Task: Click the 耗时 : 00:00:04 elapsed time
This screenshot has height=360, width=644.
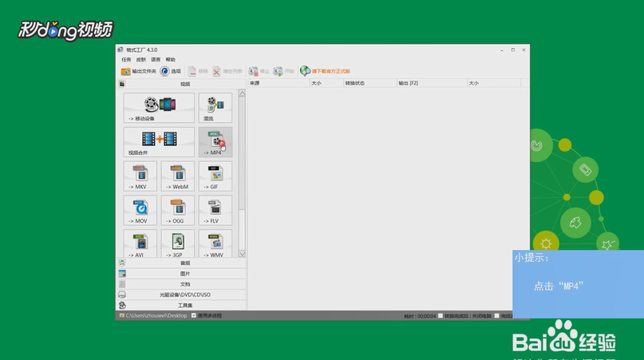Action: (420, 316)
